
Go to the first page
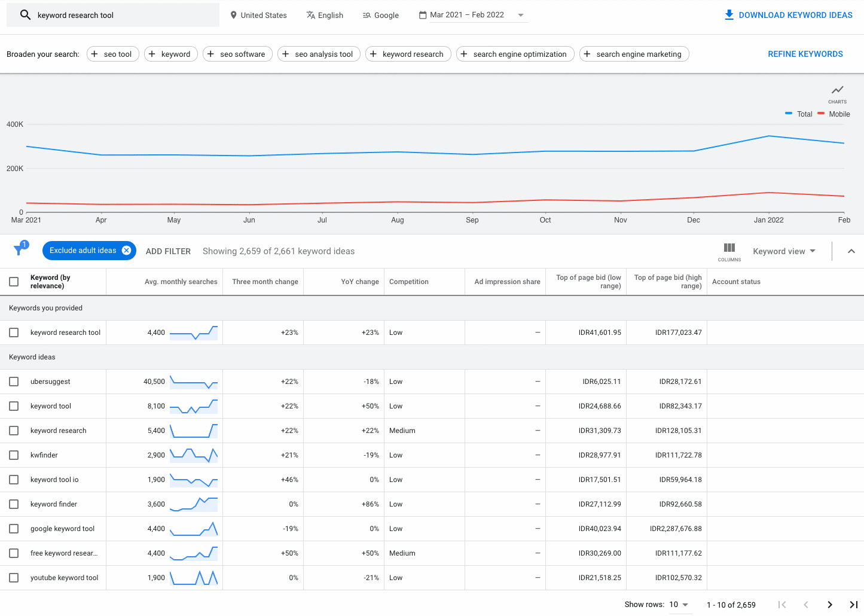point(782,605)
